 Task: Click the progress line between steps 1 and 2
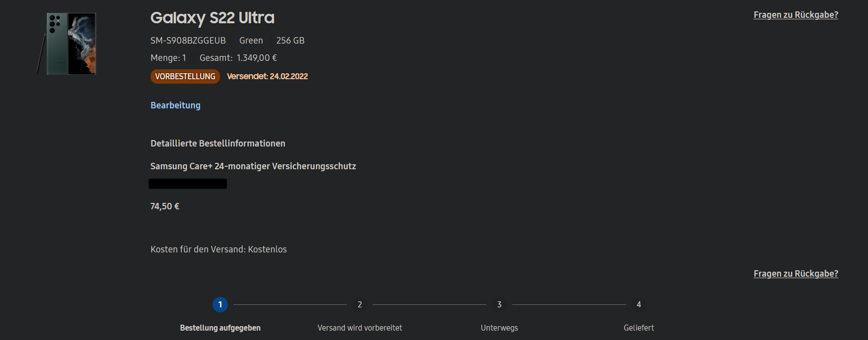pyautogui.click(x=290, y=304)
